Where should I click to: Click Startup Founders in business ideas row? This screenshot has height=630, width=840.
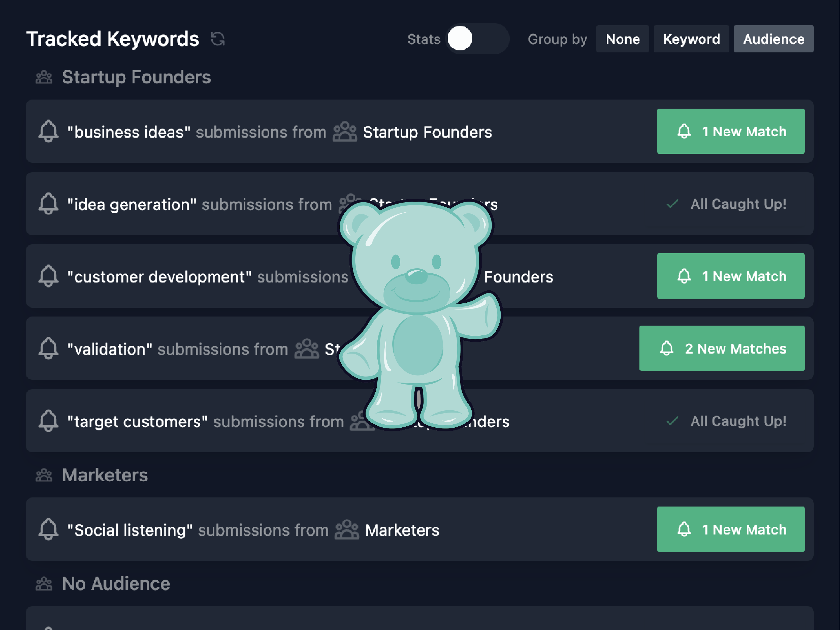427,132
